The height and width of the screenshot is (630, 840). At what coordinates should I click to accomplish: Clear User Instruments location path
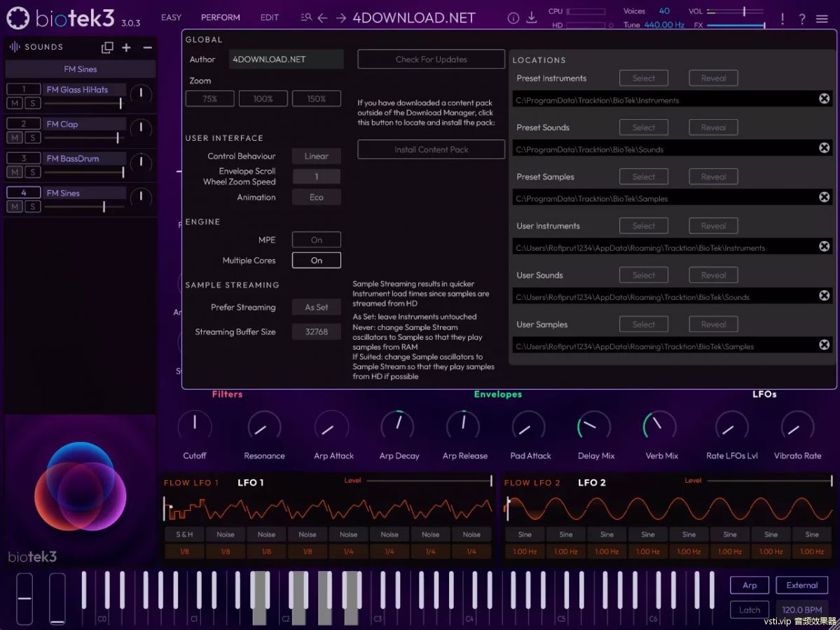[x=825, y=247]
